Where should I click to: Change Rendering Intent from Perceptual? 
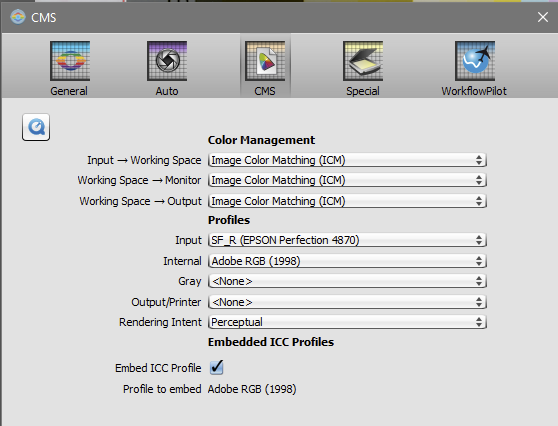click(x=347, y=322)
